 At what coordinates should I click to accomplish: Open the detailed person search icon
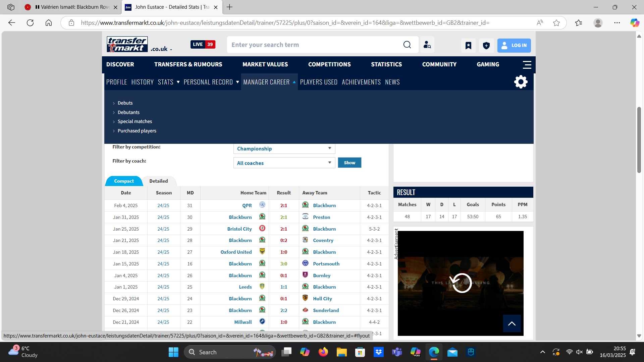coord(427,45)
